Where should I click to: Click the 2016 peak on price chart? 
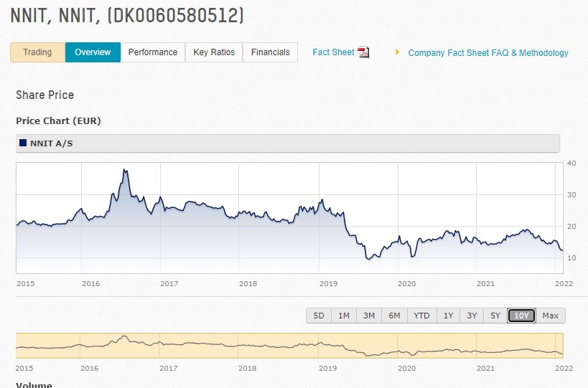[125, 171]
